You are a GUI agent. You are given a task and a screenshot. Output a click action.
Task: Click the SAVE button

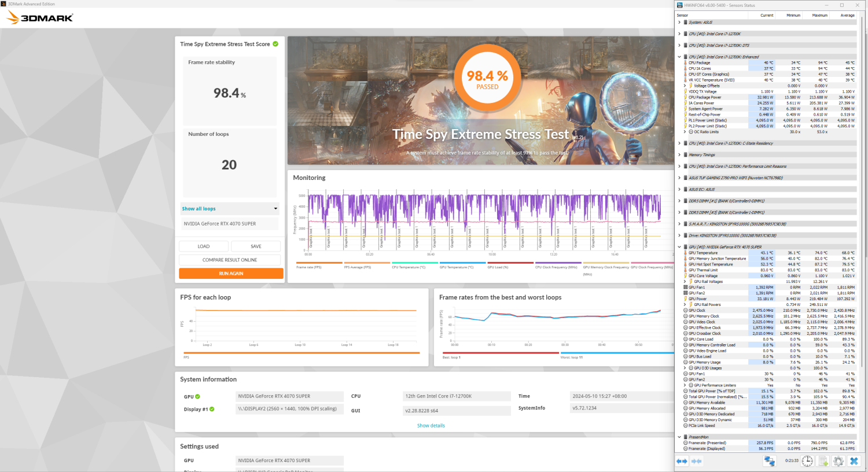[256, 246]
